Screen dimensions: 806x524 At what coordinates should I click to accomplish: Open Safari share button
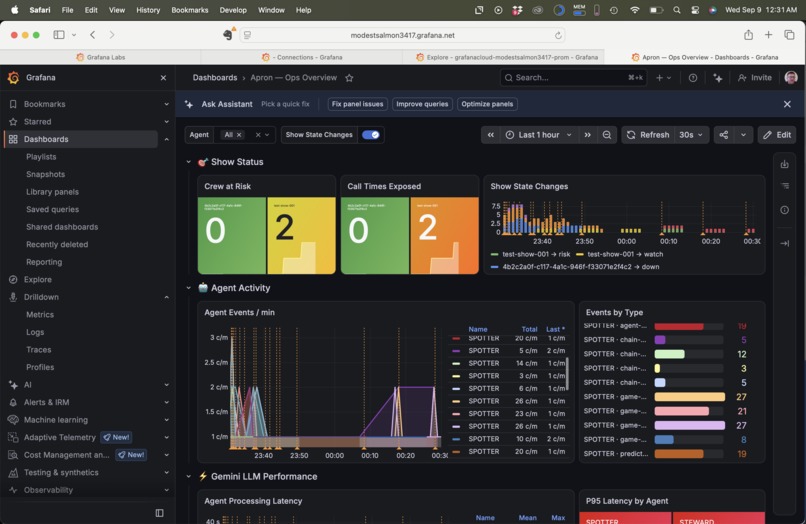(x=748, y=35)
